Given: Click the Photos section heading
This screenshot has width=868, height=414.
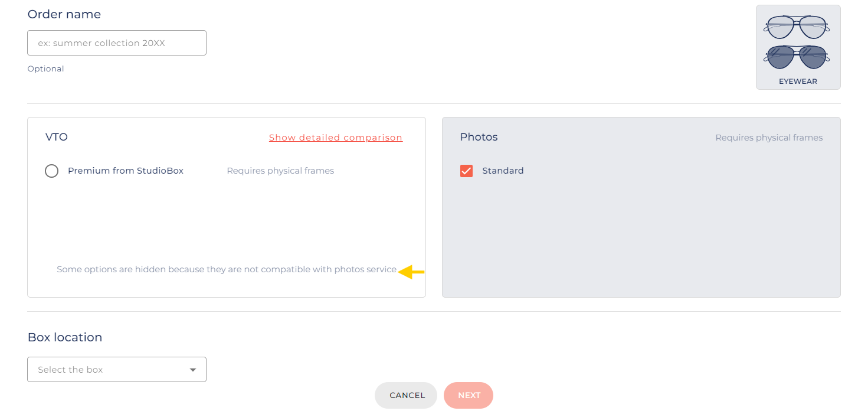Looking at the screenshot, I should (x=479, y=137).
